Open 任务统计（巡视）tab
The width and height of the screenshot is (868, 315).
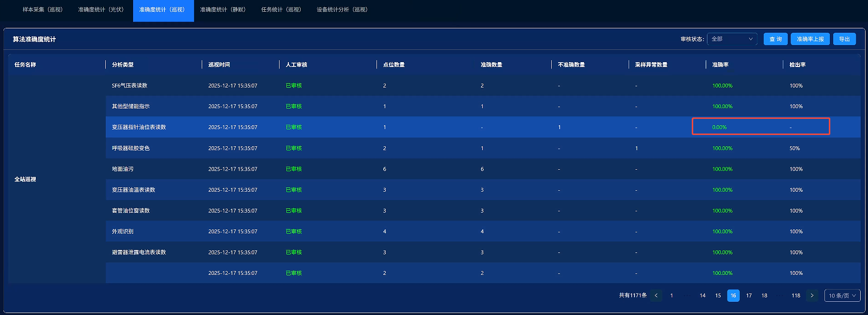tap(282, 10)
